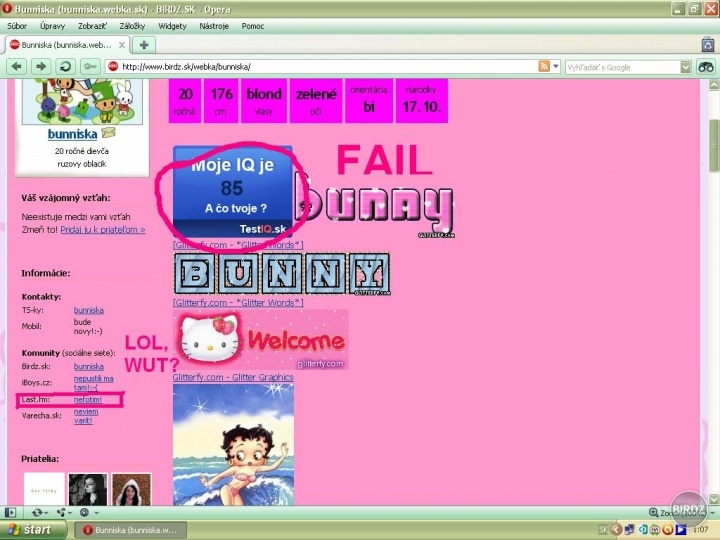This screenshot has height=540, width=720.
Task: Open TS-ky bunniska link
Action: coord(89,310)
